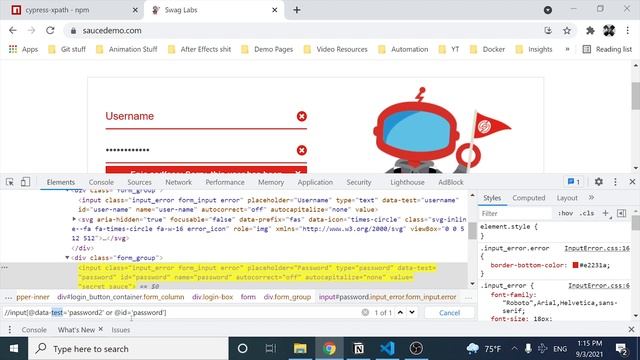The image size is (640, 360).
Task: Close the DevTools panel
Action: (x=632, y=182)
